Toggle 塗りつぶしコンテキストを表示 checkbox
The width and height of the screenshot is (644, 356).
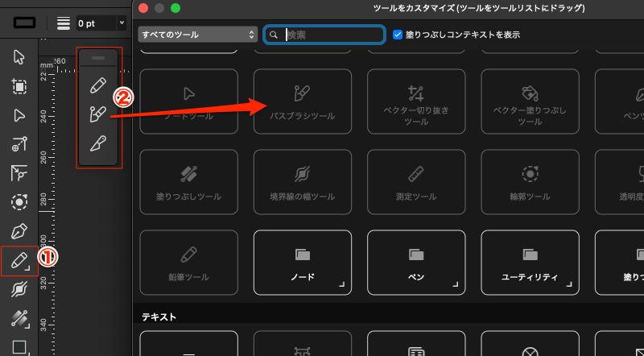pos(398,35)
